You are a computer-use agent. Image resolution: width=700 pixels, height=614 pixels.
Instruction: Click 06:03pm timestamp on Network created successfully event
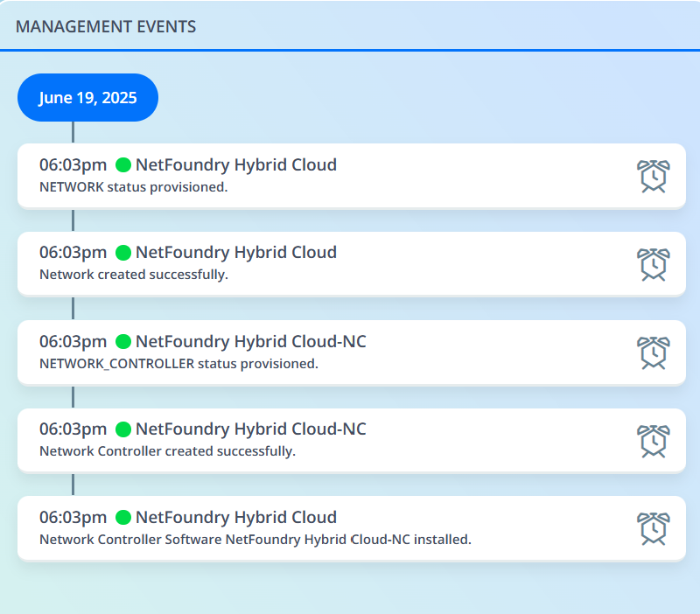tap(73, 253)
